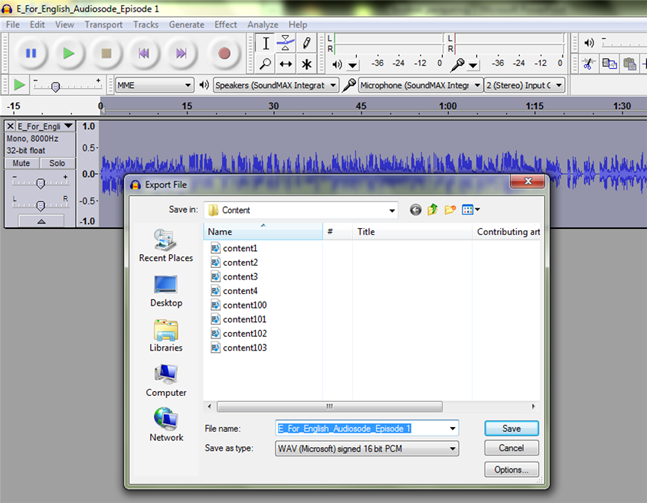Open the MME audio host dropdown

coord(189,86)
